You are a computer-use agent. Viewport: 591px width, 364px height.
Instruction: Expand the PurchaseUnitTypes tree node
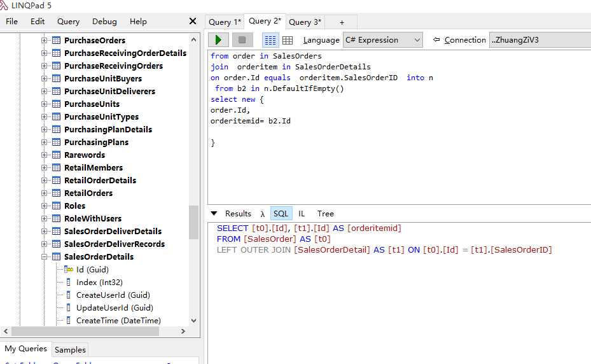click(x=44, y=117)
